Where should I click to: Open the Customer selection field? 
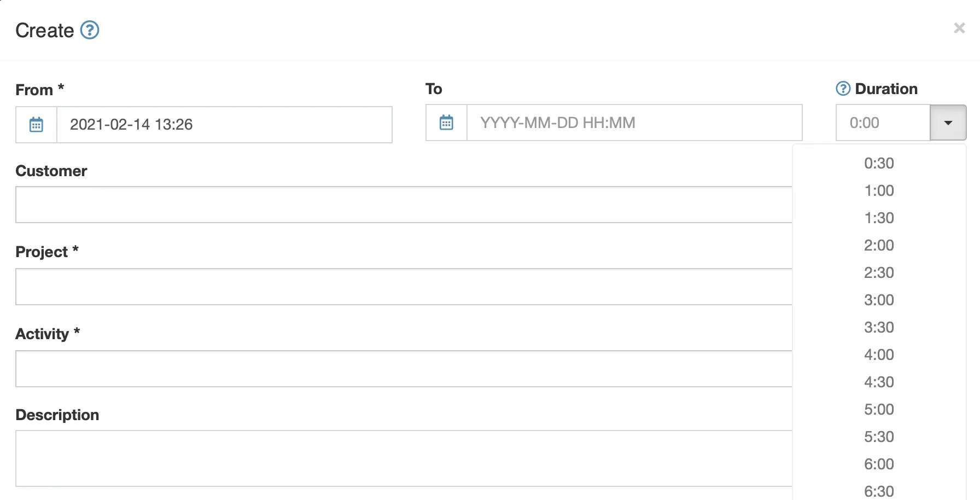pos(404,205)
